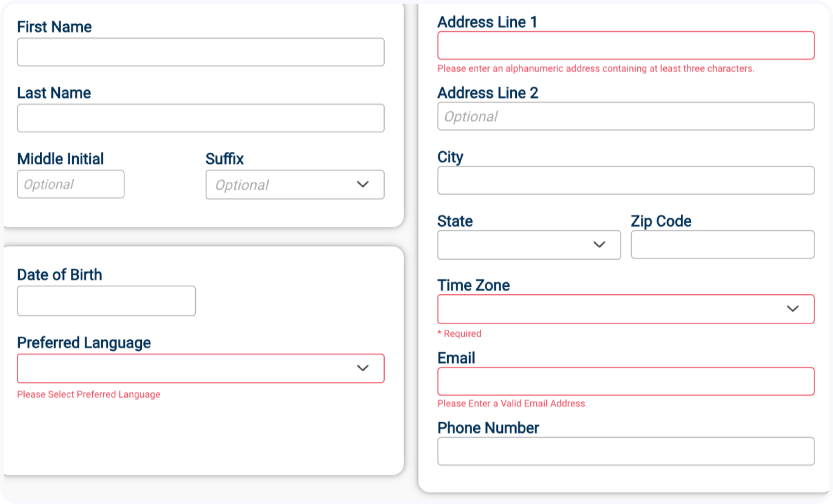Screen dimensions: 833x504
Task: Click the Please Select Preferred Language error text
Action: 89,395
